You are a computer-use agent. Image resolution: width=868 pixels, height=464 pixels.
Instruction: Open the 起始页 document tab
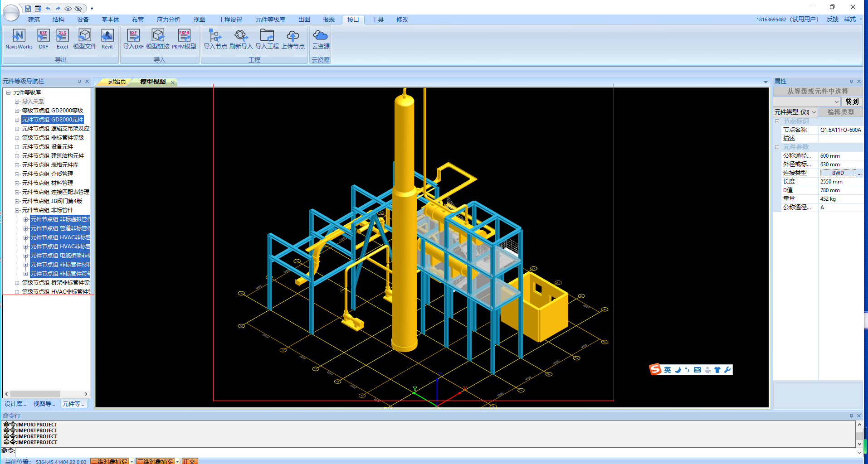(117, 82)
